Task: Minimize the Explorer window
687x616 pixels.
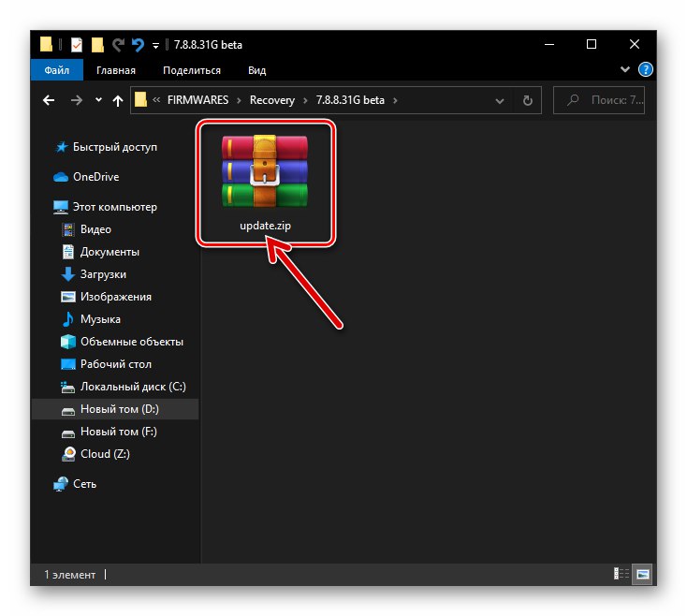Action: pos(549,44)
